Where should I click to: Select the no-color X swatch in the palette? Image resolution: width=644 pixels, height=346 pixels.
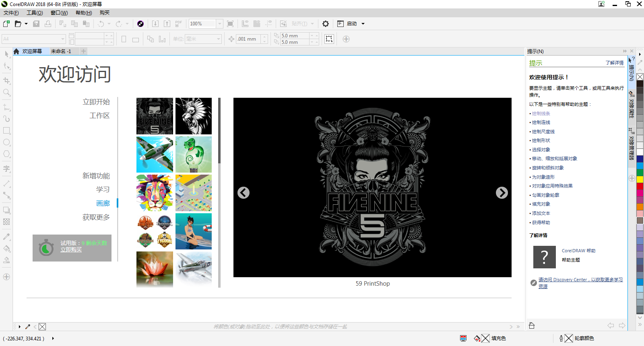click(x=640, y=77)
